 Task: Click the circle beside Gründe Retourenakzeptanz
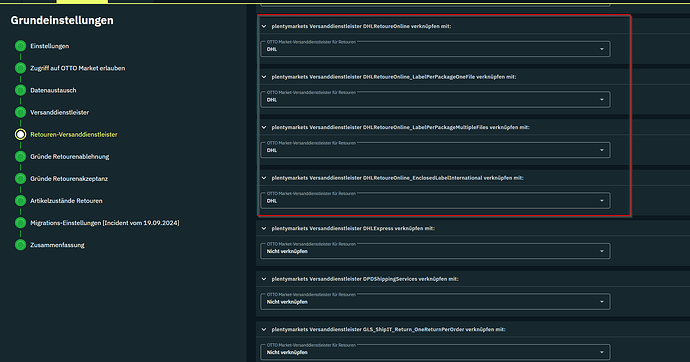click(x=20, y=178)
